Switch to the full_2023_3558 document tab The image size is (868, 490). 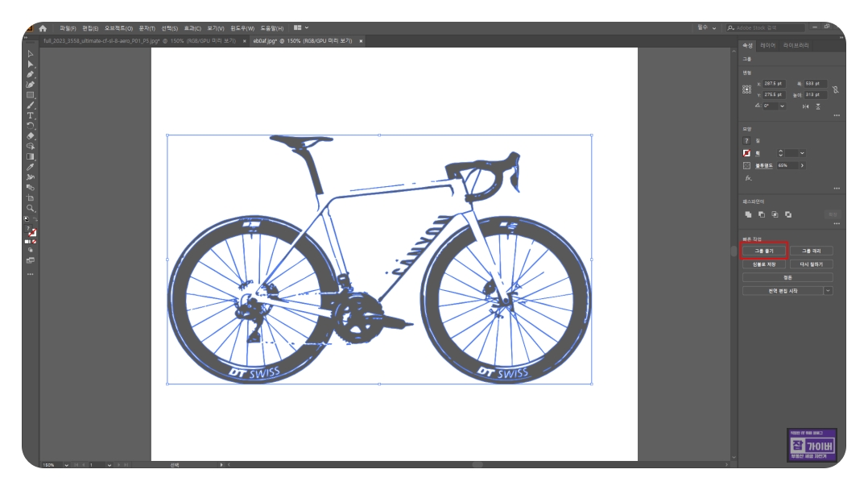point(140,41)
